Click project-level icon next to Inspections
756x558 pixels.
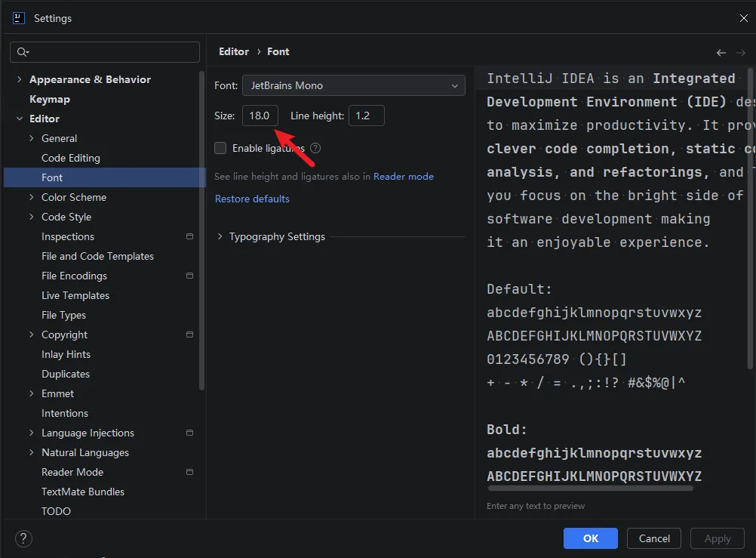pos(189,236)
